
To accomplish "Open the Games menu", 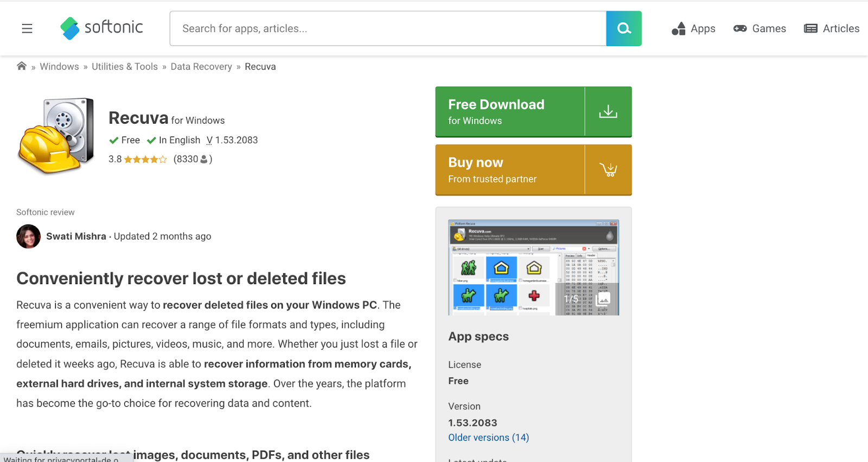I will coord(759,29).
